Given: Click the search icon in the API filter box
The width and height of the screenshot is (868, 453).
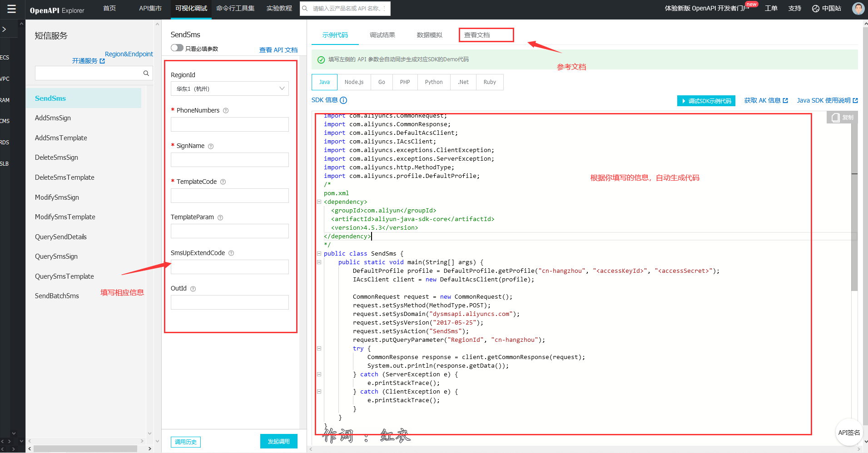Looking at the screenshot, I should (x=146, y=73).
